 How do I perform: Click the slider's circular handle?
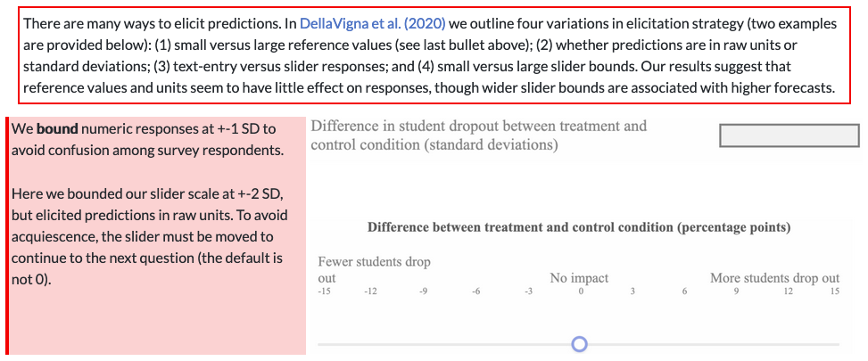tap(579, 344)
